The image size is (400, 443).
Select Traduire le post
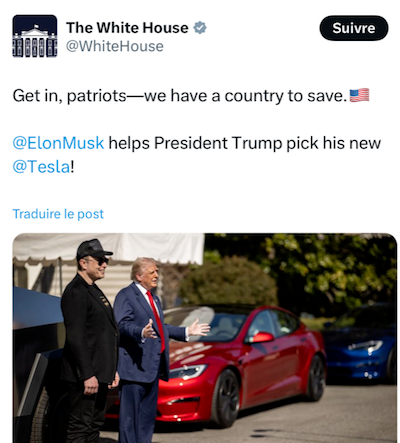click(58, 214)
